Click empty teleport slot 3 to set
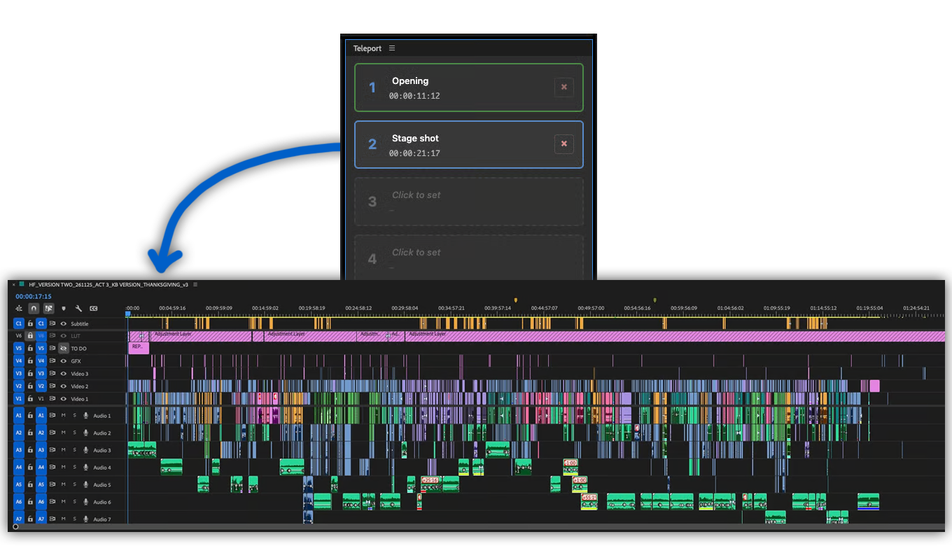This screenshot has height=560, width=952. [x=468, y=202]
